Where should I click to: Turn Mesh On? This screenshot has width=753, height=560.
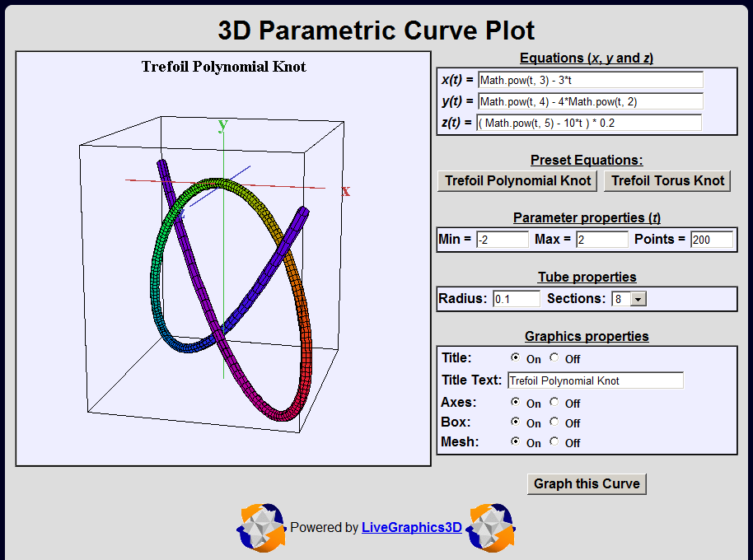(515, 441)
